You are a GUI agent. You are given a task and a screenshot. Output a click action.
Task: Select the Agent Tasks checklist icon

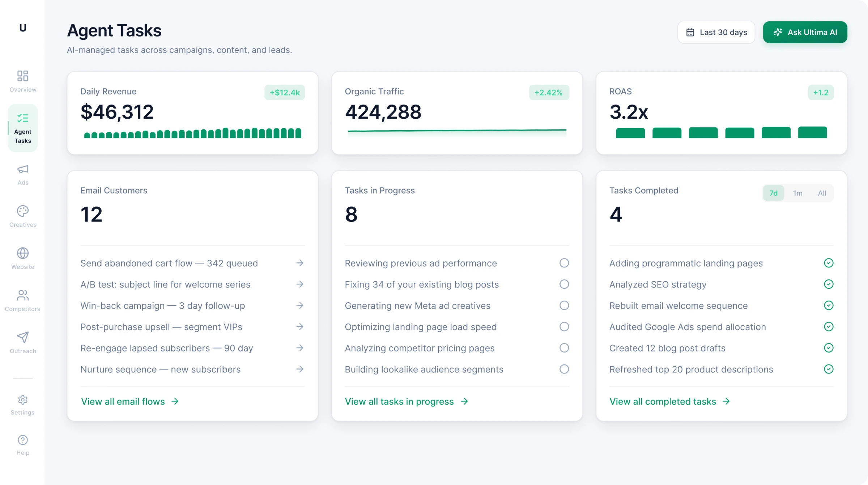22,118
